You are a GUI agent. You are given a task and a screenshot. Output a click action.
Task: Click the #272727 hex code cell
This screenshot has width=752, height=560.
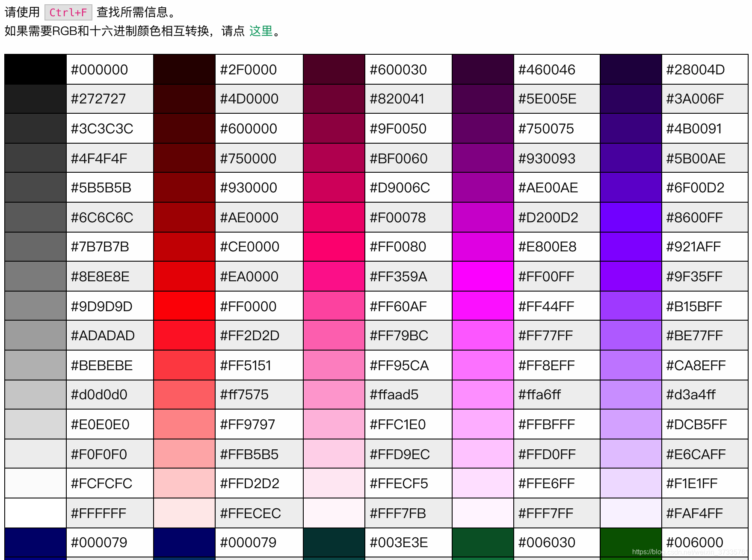point(110,99)
